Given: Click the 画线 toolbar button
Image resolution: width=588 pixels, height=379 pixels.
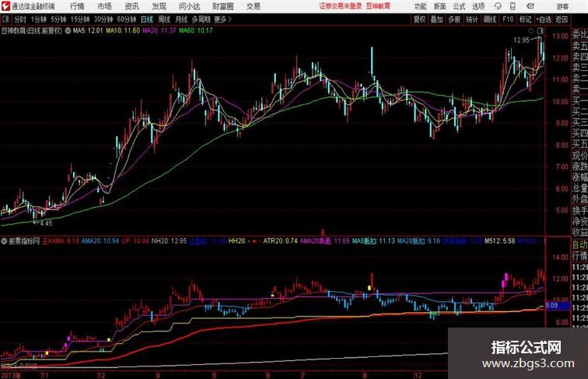Looking at the screenshot, I should click(x=490, y=19).
